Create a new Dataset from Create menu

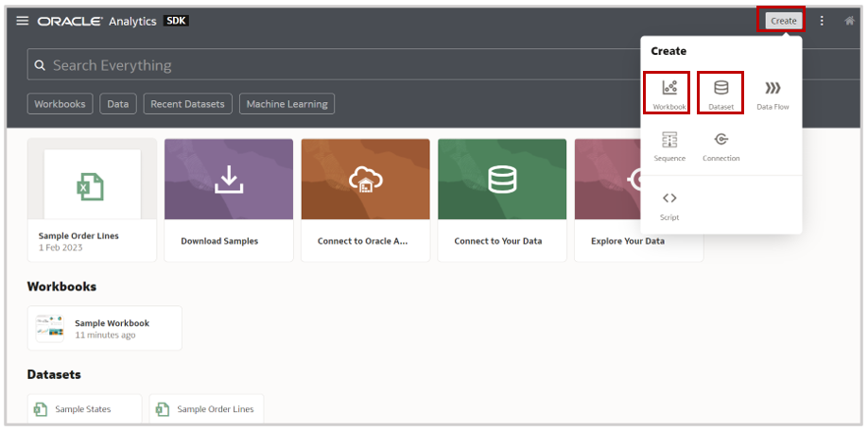click(720, 94)
